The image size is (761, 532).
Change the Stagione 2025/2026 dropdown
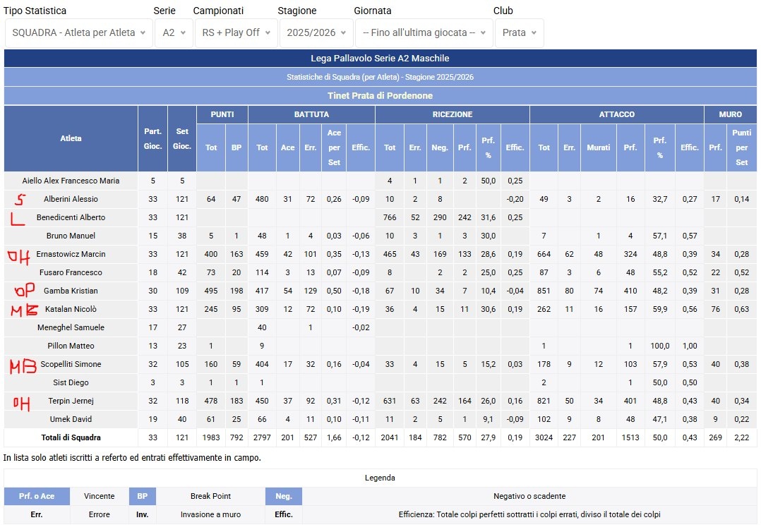point(316,33)
